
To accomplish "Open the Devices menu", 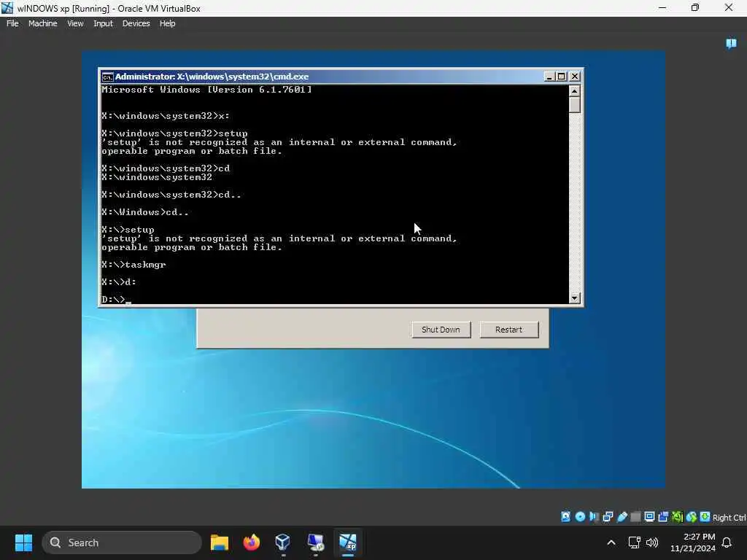I will (x=136, y=23).
